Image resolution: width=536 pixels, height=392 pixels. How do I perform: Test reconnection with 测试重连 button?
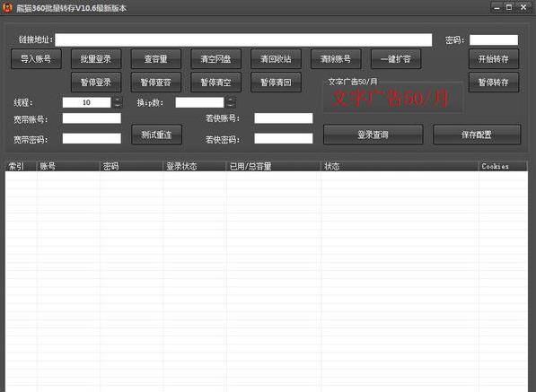pyautogui.click(x=156, y=135)
